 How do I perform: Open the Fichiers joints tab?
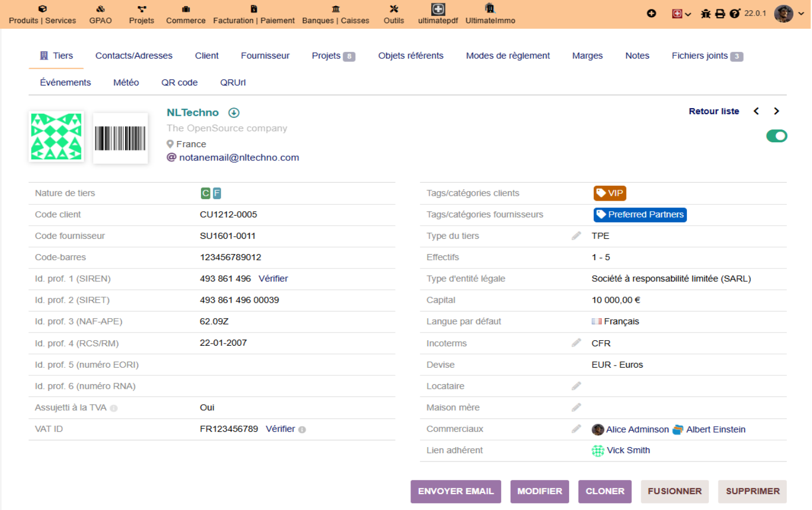(707, 56)
